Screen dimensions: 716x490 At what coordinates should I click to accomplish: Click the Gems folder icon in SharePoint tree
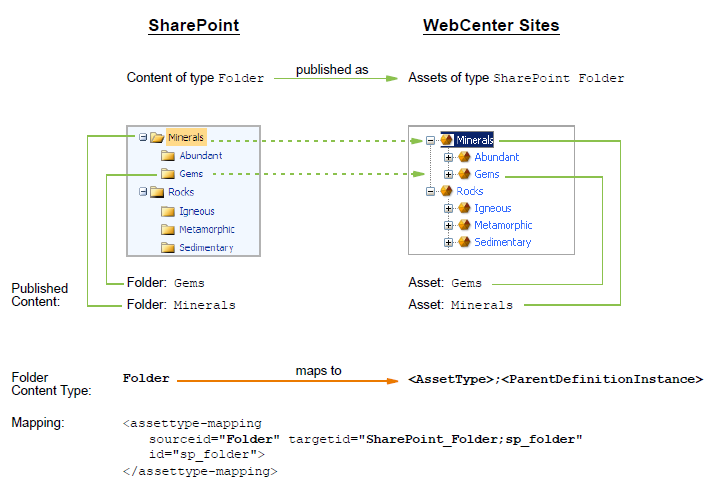[168, 174]
